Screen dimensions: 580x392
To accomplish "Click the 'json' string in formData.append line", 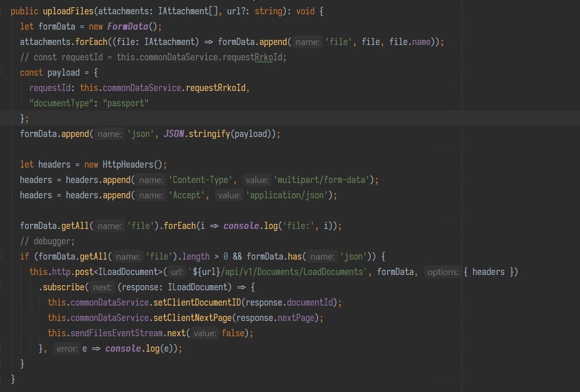I will (141, 134).
